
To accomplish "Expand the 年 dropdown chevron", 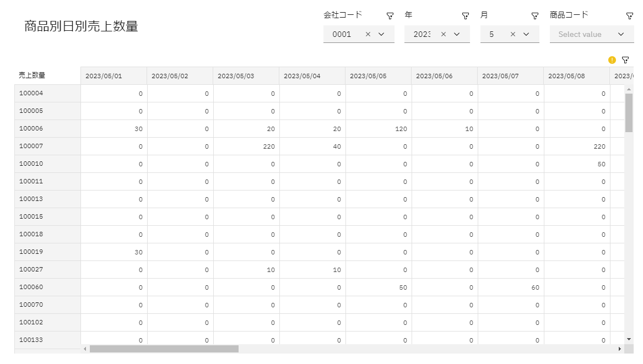I will [457, 34].
